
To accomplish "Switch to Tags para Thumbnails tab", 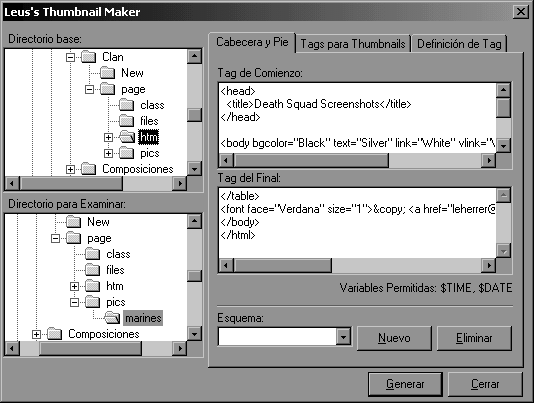I will tap(353, 44).
